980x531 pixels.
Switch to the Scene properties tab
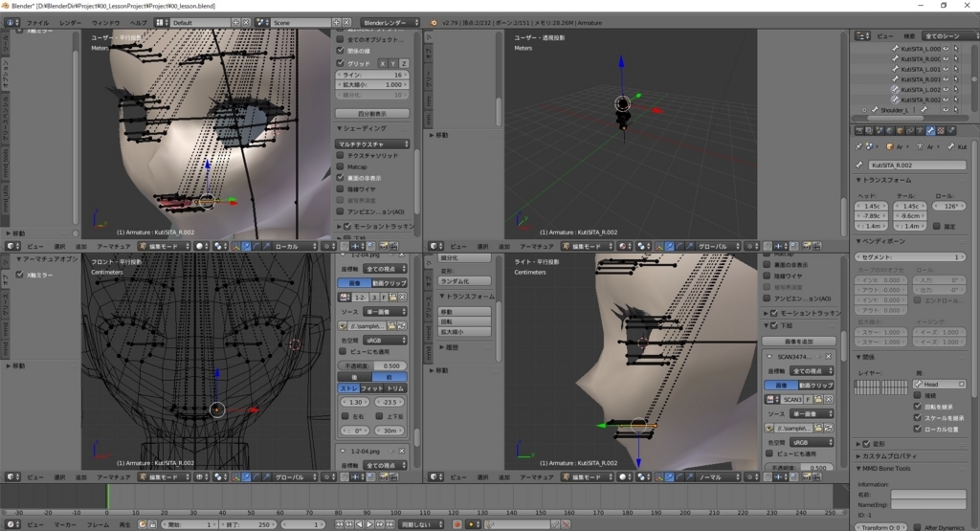(880, 130)
